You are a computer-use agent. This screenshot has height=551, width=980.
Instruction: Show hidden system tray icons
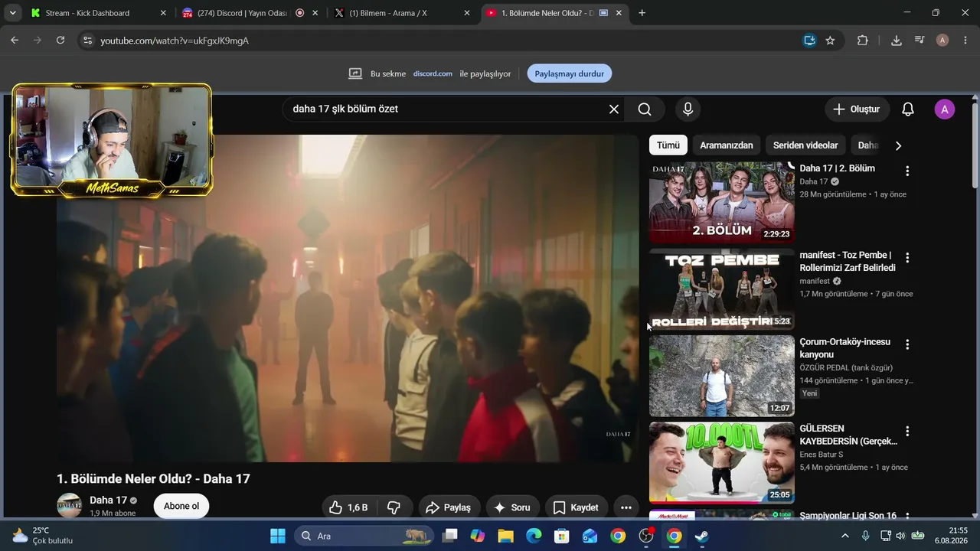[x=845, y=536]
